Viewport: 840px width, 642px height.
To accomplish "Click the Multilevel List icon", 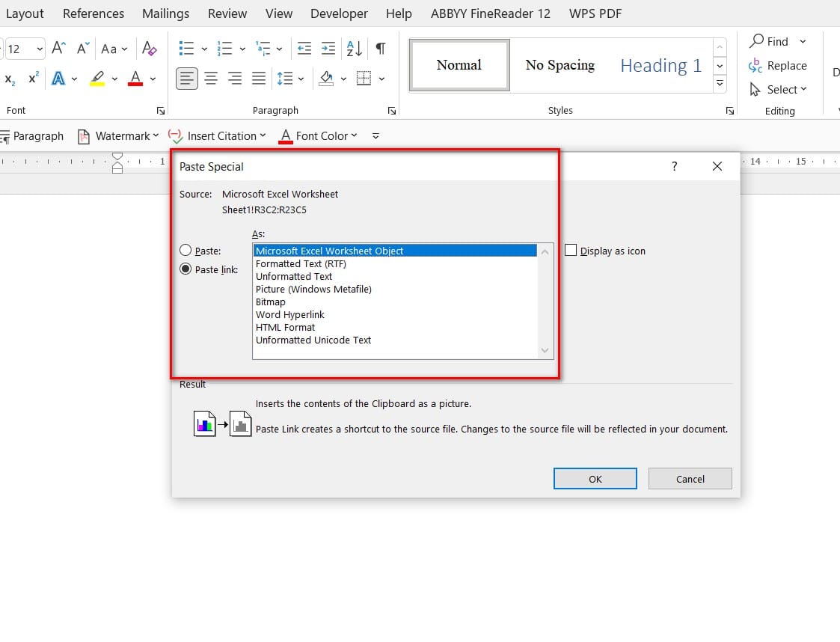I will [x=263, y=48].
